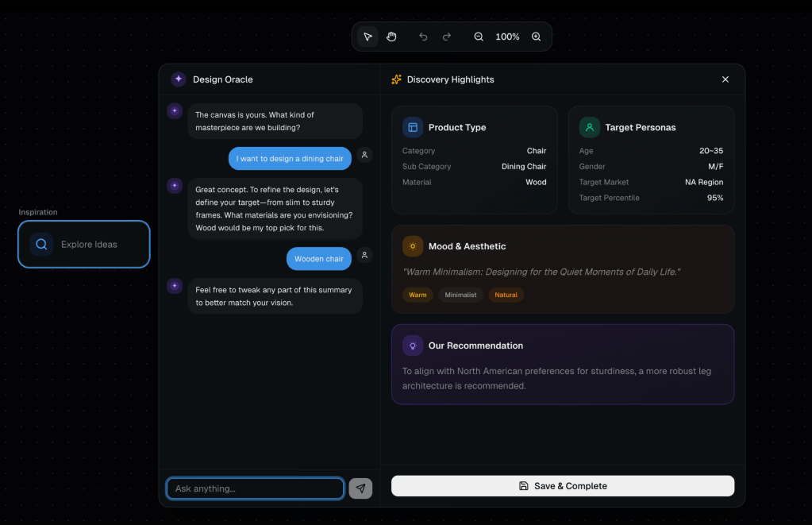Open the Explore Ideas inspiration node
812x525 pixels.
(x=84, y=245)
